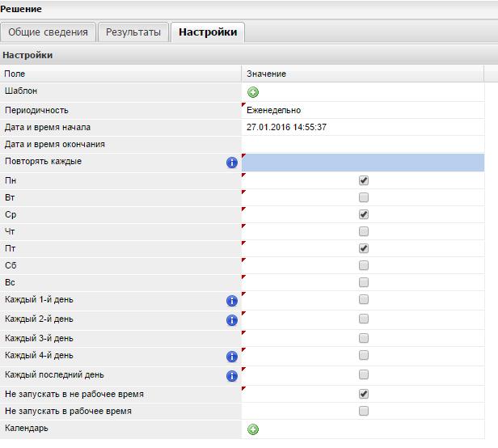Select the Настройки tab

coord(208,32)
